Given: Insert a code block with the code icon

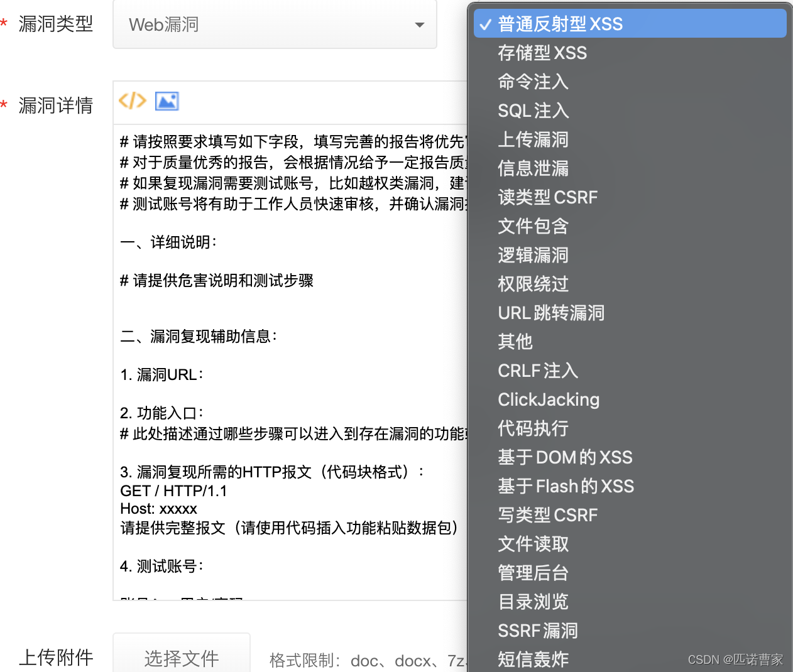Looking at the screenshot, I should point(133,100).
